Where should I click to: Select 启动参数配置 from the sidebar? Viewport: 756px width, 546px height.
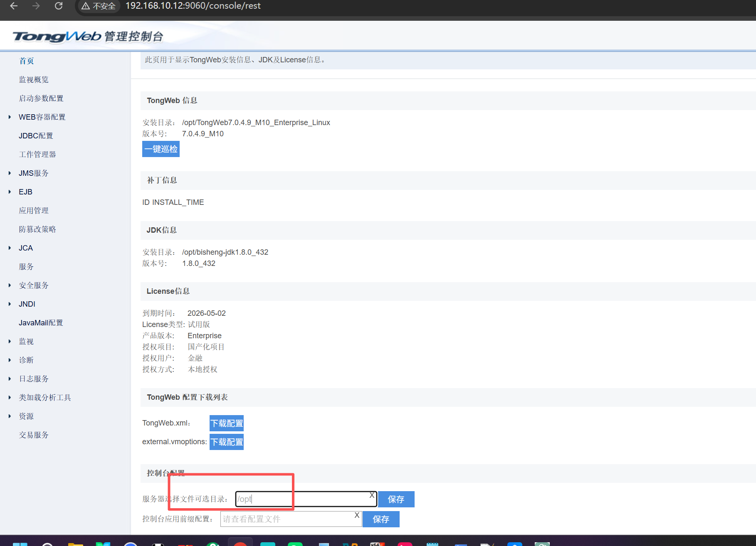41,98
